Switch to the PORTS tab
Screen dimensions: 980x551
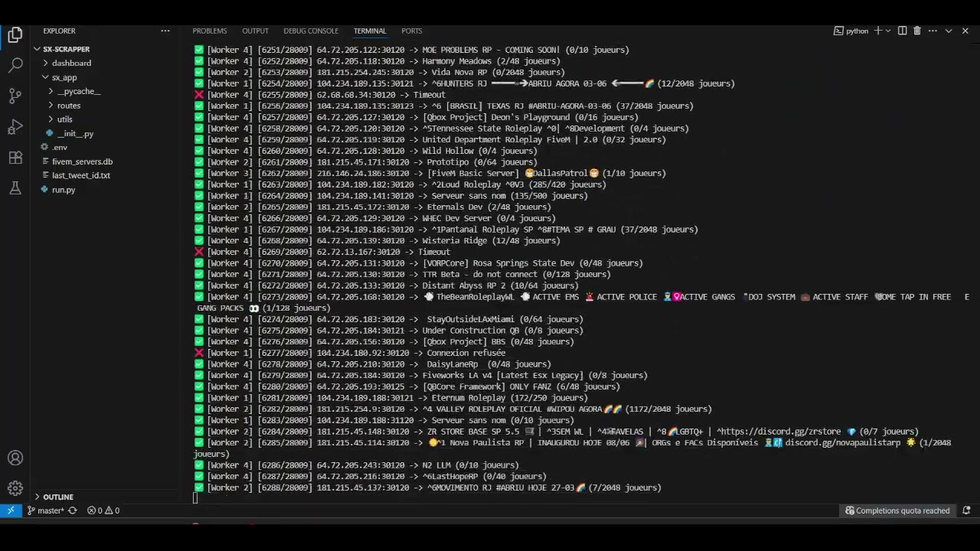click(x=412, y=31)
